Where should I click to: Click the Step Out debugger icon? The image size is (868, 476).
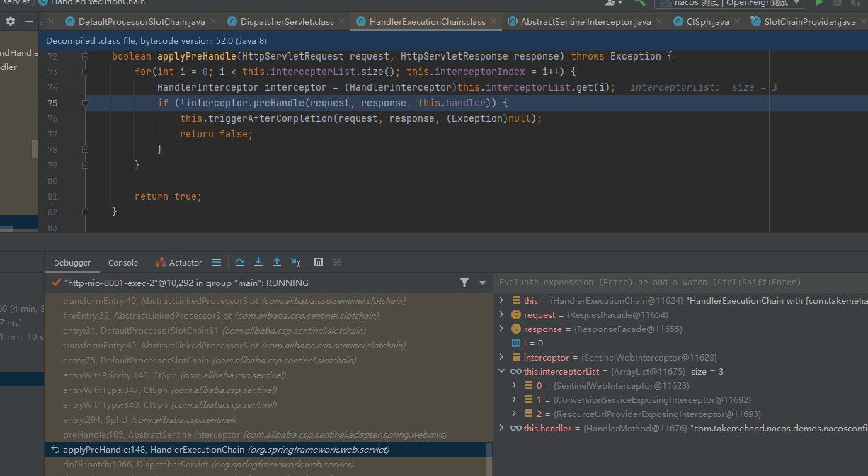pos(277,262)
